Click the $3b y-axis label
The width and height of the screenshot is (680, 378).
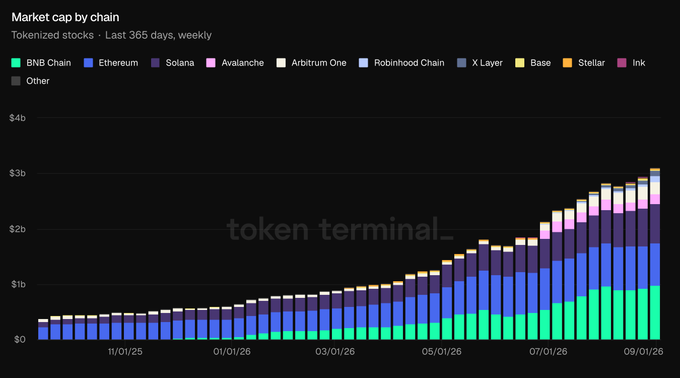(x=17, y=173)
